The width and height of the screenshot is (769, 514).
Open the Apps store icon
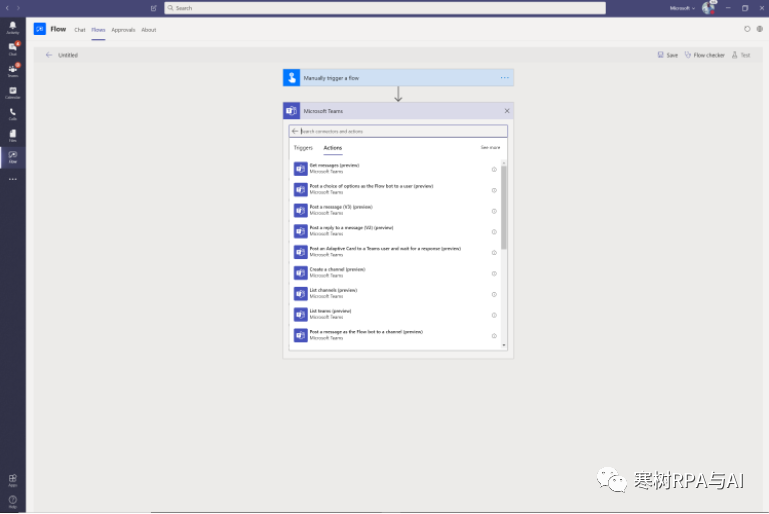(13, 480)
